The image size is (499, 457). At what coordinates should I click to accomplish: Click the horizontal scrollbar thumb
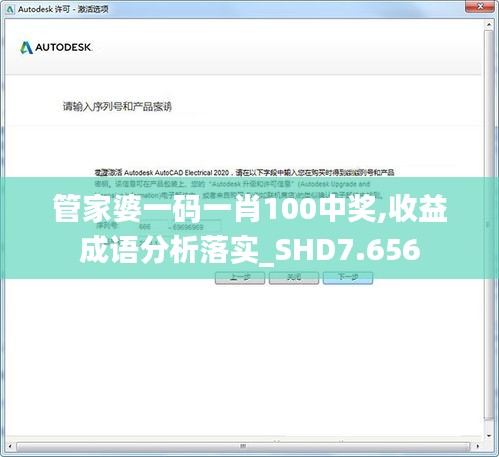(243, 446)
